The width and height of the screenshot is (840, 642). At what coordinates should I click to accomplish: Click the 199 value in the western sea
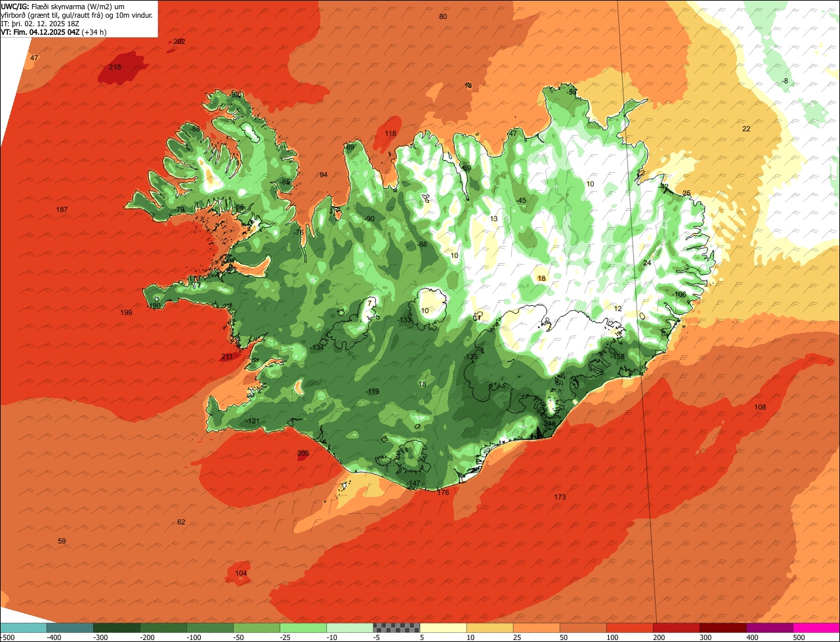[127, 312]
